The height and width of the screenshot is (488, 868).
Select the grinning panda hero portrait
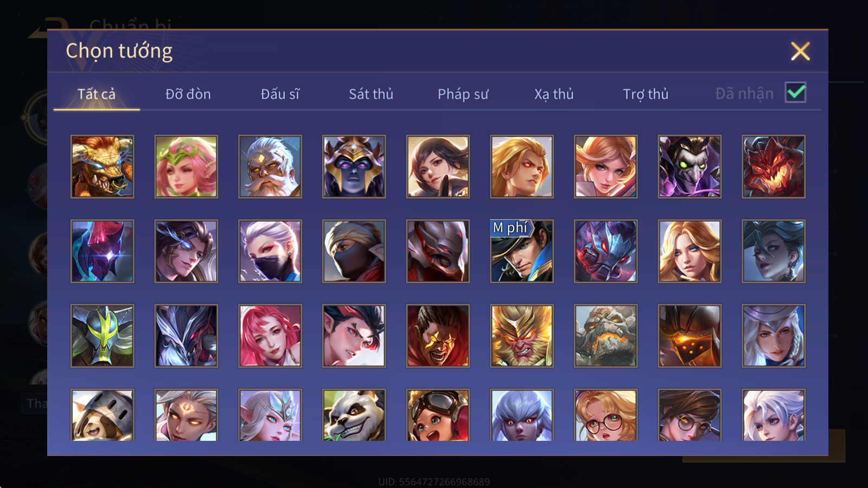pos(354,415)
